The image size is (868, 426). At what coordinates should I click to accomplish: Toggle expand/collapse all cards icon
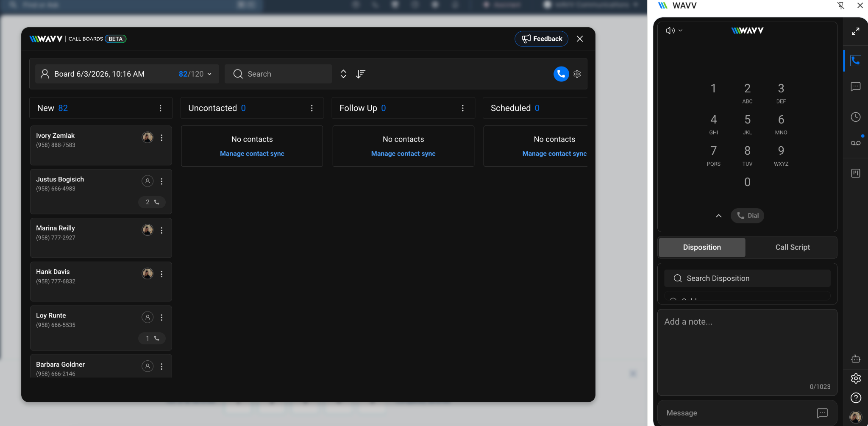pos(343,74)
